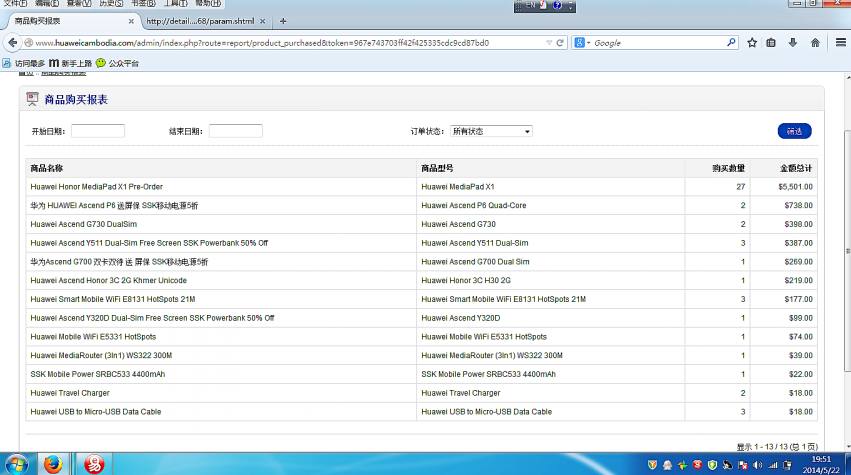Click the network signal tray icon
The image size is (851, 475).
[773, 465]
